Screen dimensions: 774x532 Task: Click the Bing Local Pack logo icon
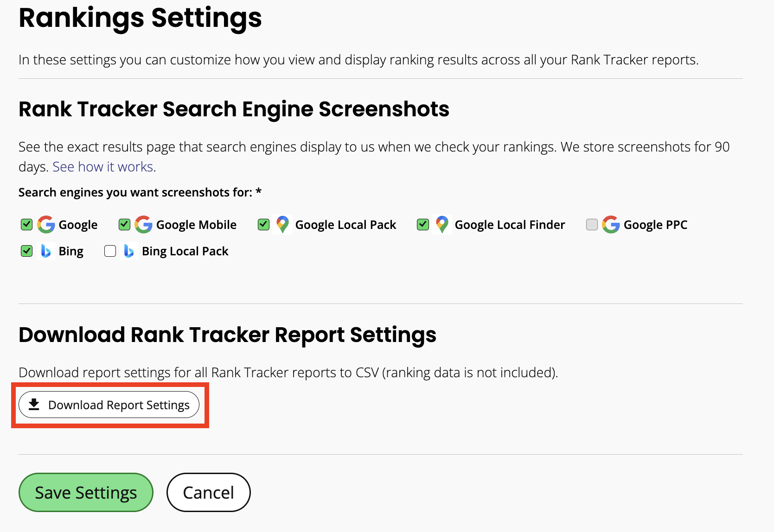click(129, 251)
